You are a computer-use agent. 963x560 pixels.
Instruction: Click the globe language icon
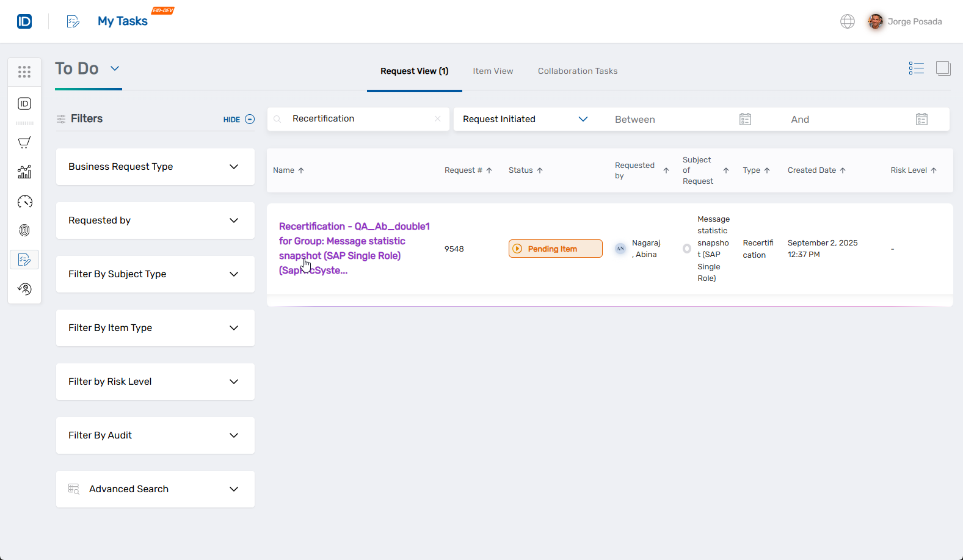[x=847, y=21]
